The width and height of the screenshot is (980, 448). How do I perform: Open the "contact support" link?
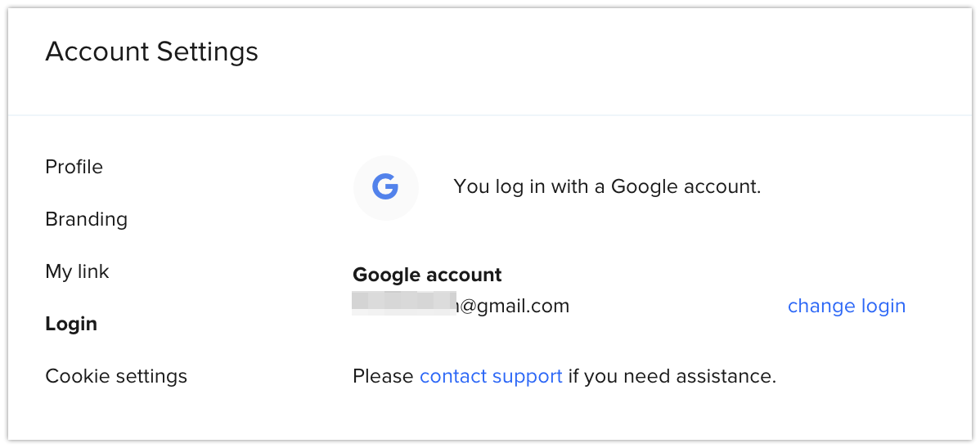click(x=491, y=376)
